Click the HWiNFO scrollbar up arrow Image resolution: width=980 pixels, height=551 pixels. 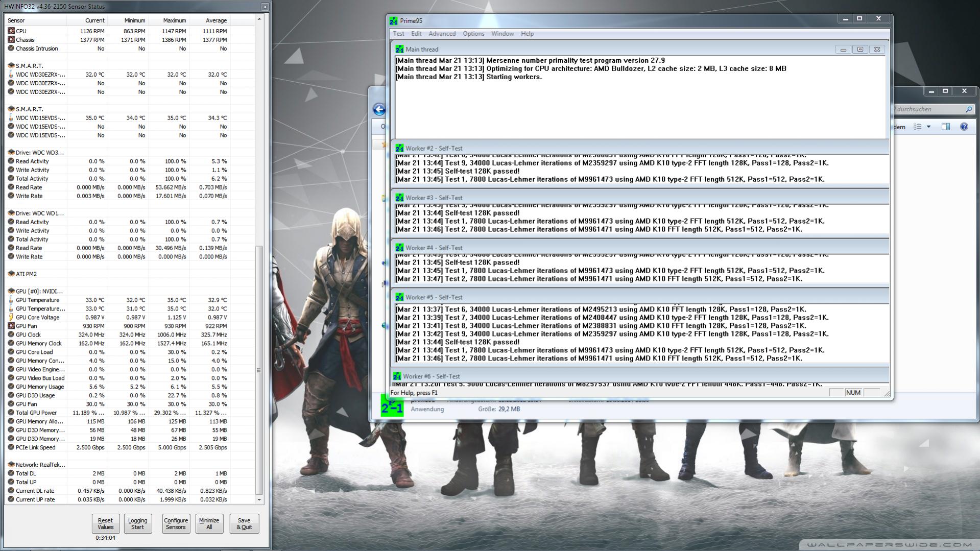pos(259,19)
